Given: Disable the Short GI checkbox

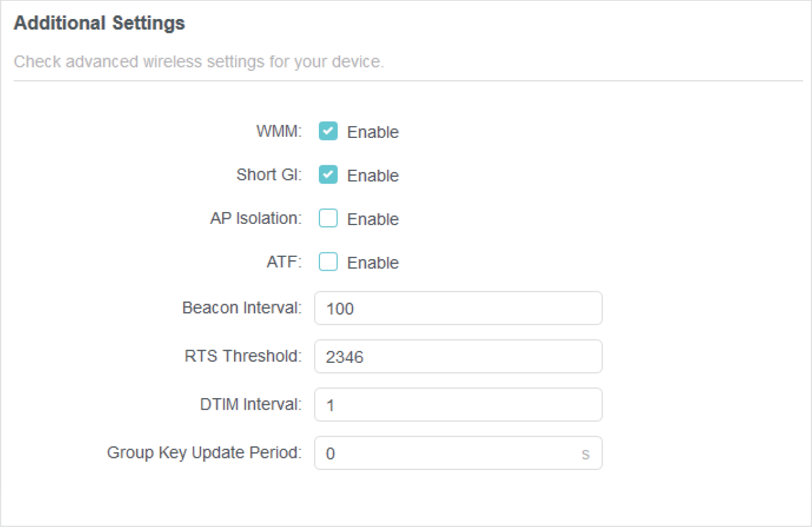Looking at the screenshot, I should [x=328, y=175].
